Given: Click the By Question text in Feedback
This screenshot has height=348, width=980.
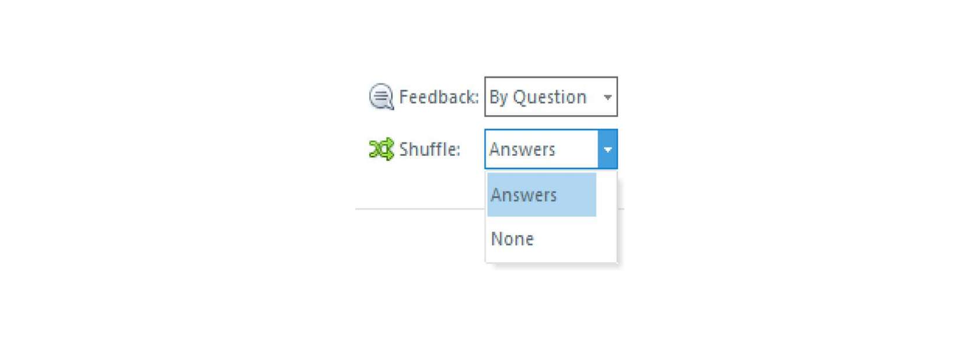Looking at the screenshot, I should click(538, 97).
